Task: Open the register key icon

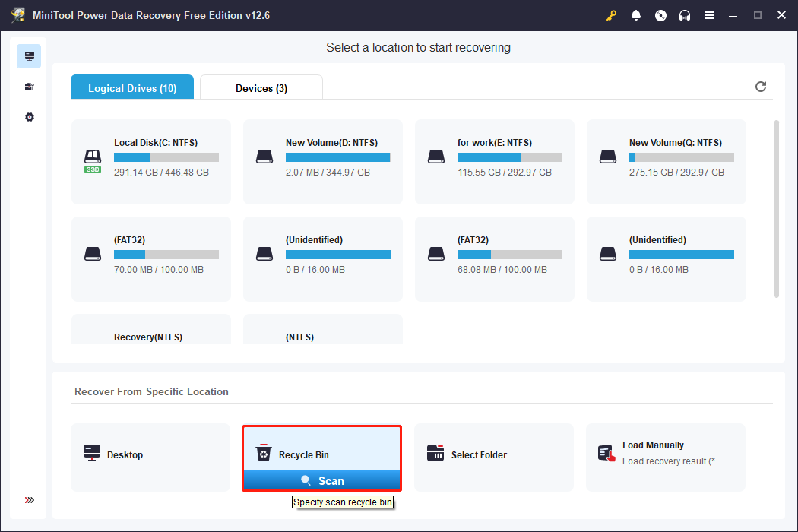Action: (611, 15)
